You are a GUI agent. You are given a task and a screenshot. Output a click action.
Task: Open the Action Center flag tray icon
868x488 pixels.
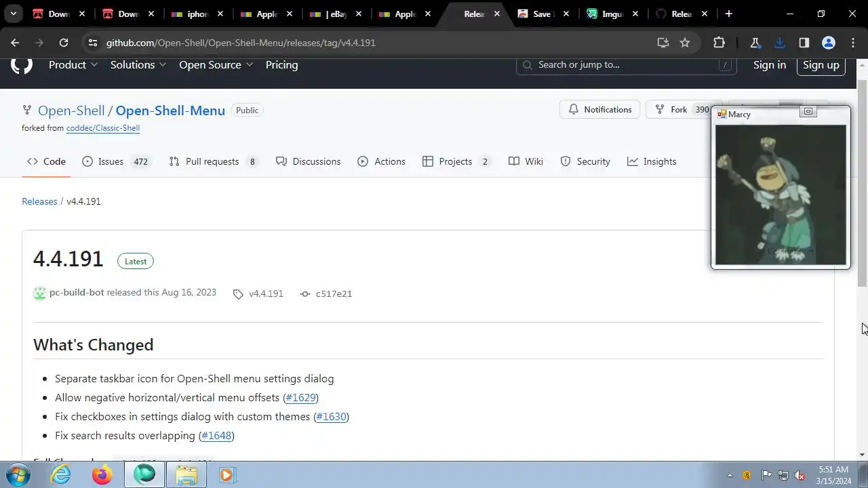[766, 475]
